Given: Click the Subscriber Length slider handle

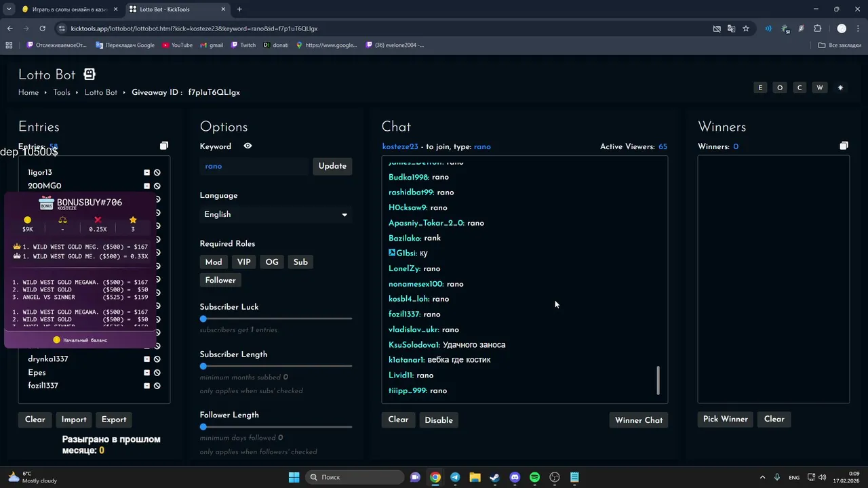Looking at the screenshot, I should 203,366.
